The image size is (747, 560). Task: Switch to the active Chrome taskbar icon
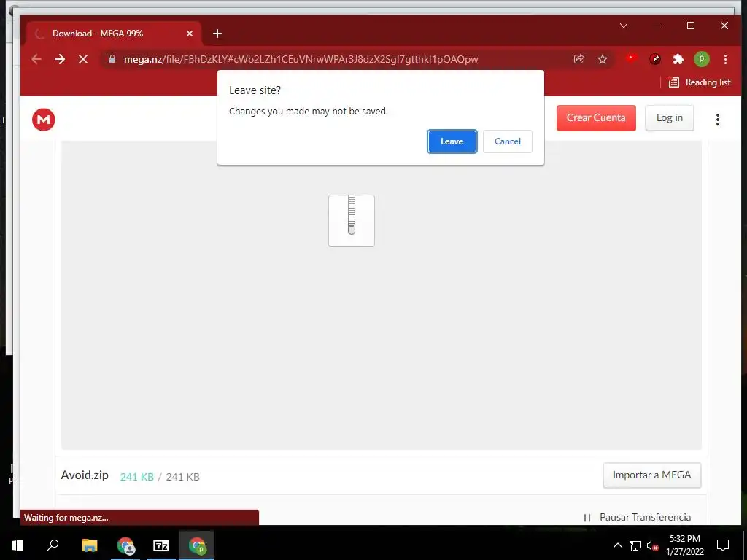point(197,545)
